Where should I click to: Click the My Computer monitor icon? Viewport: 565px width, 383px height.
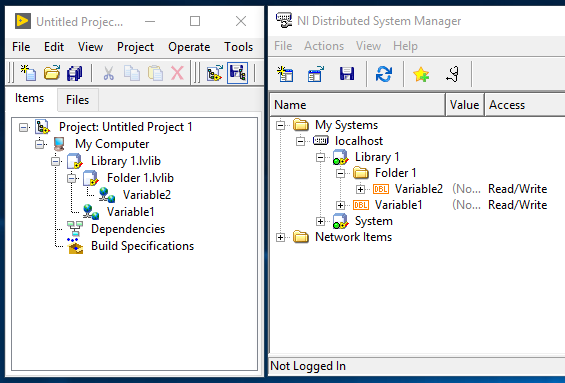coord(59,144)
